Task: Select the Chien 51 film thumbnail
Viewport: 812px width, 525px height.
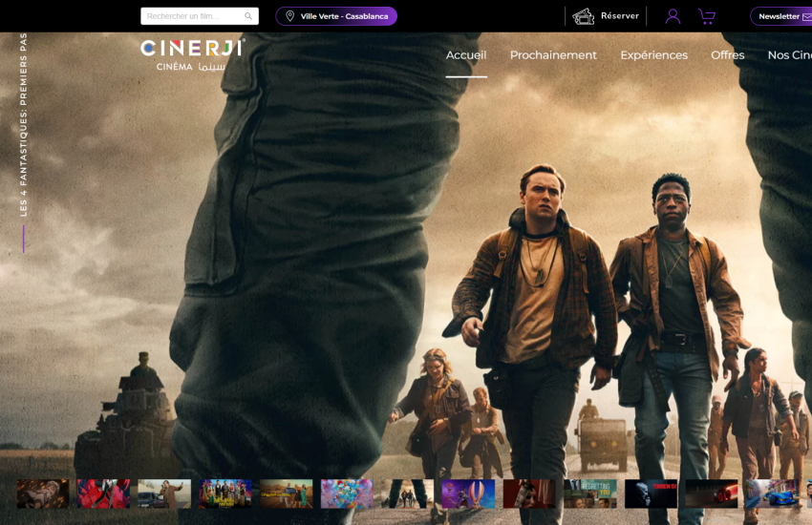Action: (651, 493)
